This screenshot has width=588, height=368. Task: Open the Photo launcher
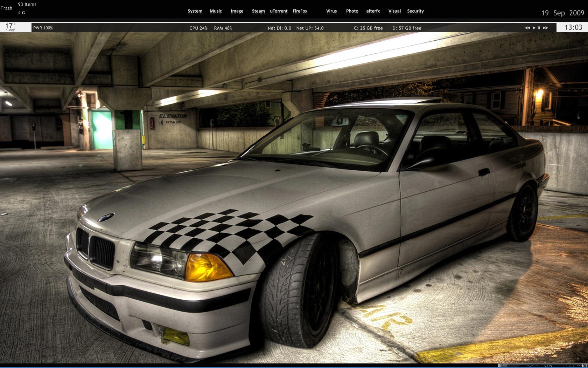[x=352, y=11]
